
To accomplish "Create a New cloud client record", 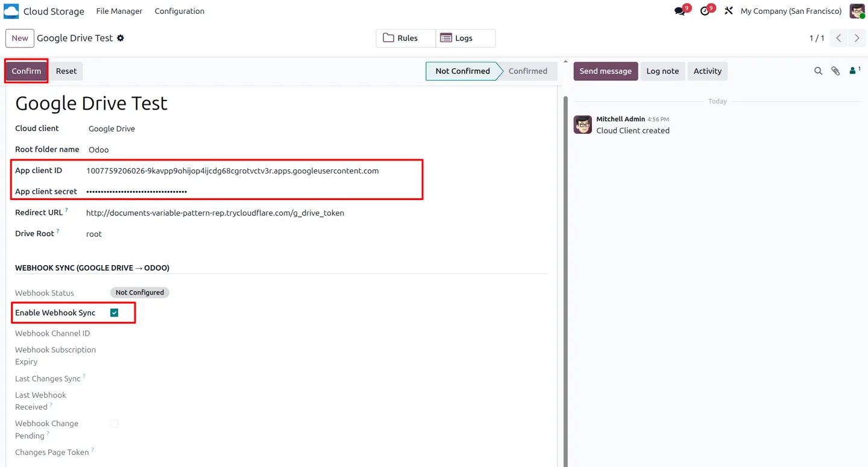I will (20, 38).
